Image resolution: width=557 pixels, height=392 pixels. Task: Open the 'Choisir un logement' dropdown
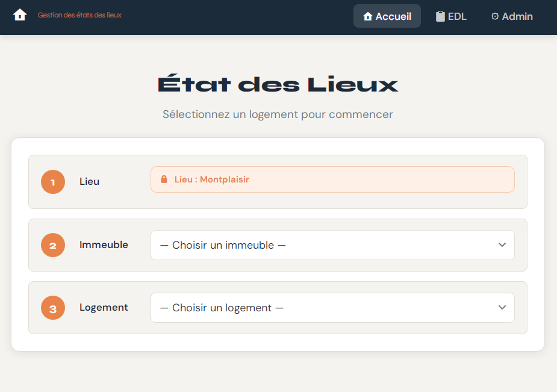click(332, 308)
